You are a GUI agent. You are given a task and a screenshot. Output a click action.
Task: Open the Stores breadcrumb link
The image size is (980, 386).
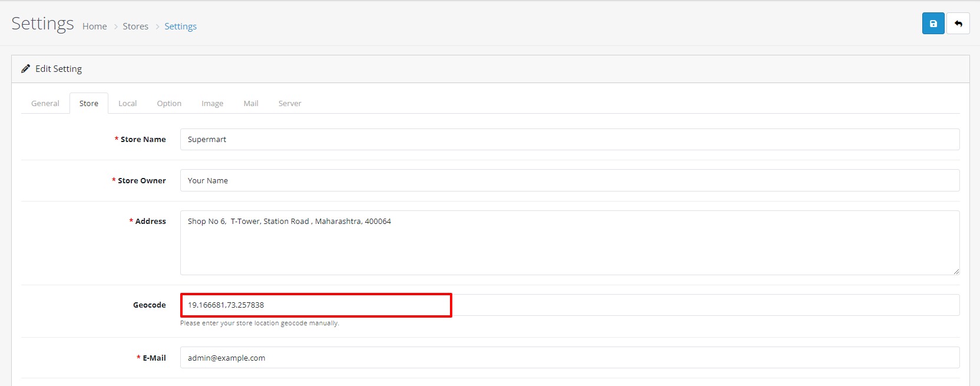tap(135, 27)
